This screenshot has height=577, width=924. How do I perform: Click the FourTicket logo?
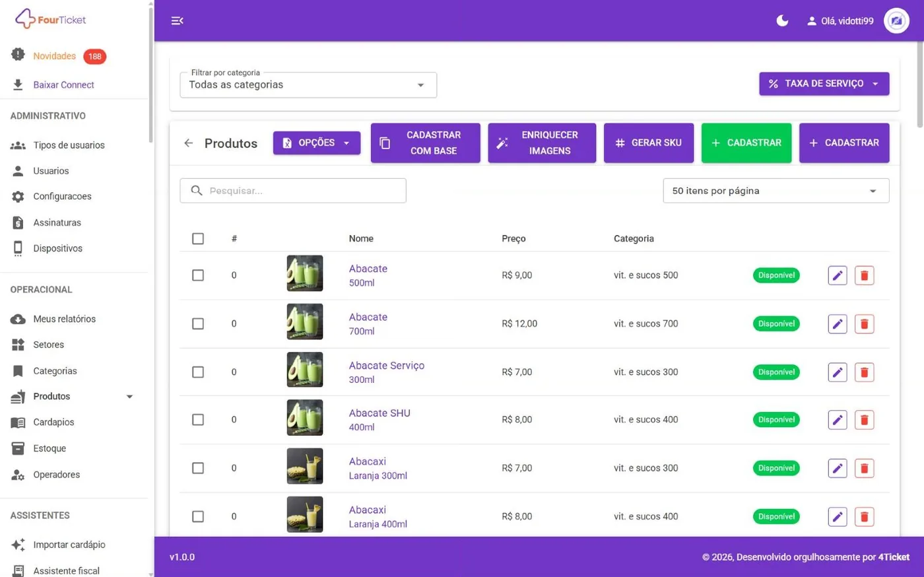51,19
